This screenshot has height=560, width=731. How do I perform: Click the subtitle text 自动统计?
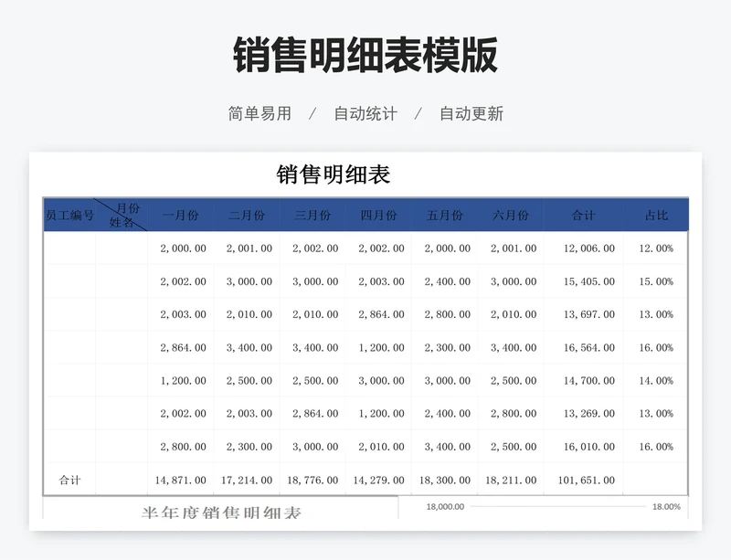tap(365, 114)
